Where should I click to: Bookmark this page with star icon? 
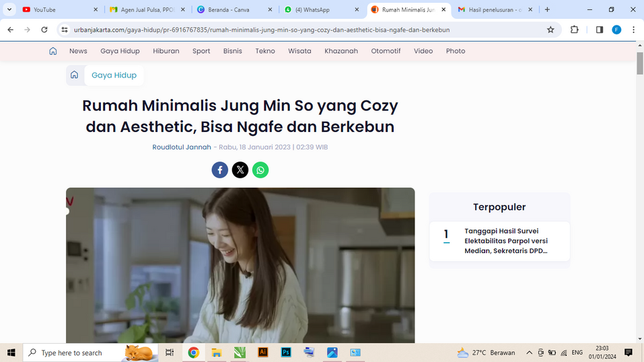pos(550,30)
